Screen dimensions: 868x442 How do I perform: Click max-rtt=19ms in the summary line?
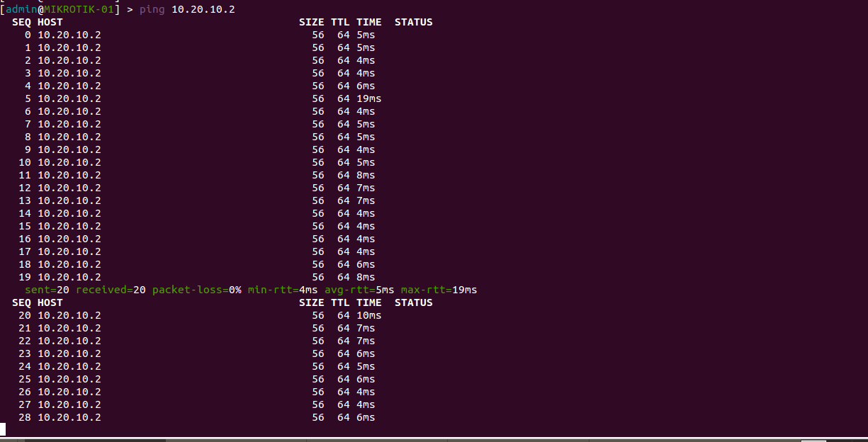tap(439, 290)
